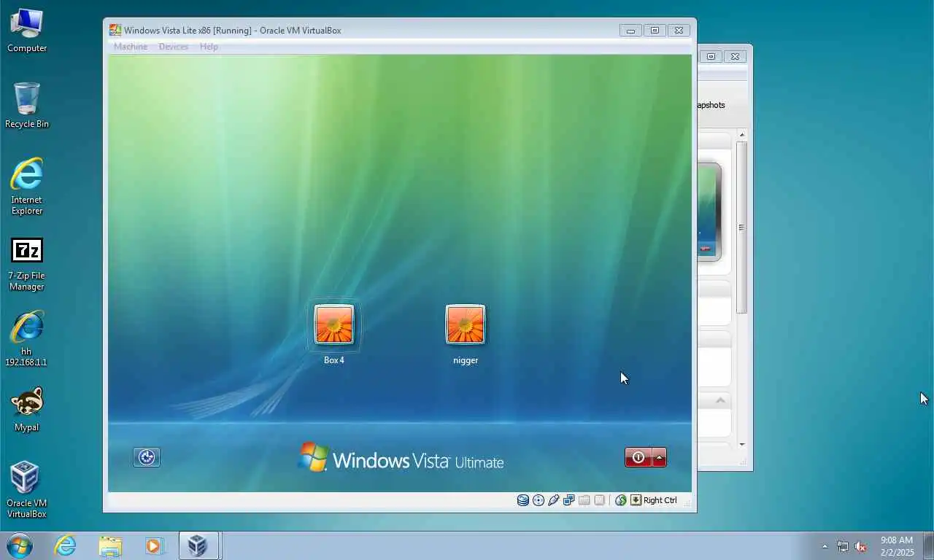Click the optical disc indicator in VM status bar
The width and height of the screenshot is (934, 560).
pyautogui.click(x=539, y=500)
